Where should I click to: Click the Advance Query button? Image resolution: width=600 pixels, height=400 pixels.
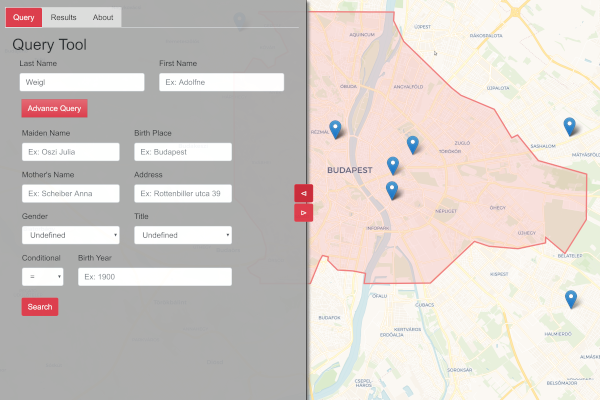(54, 108)
